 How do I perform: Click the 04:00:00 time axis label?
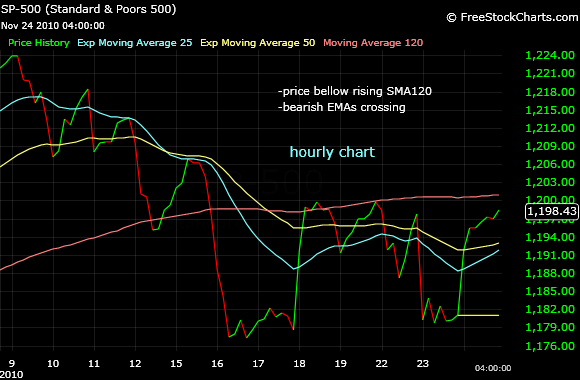(493, 368)
